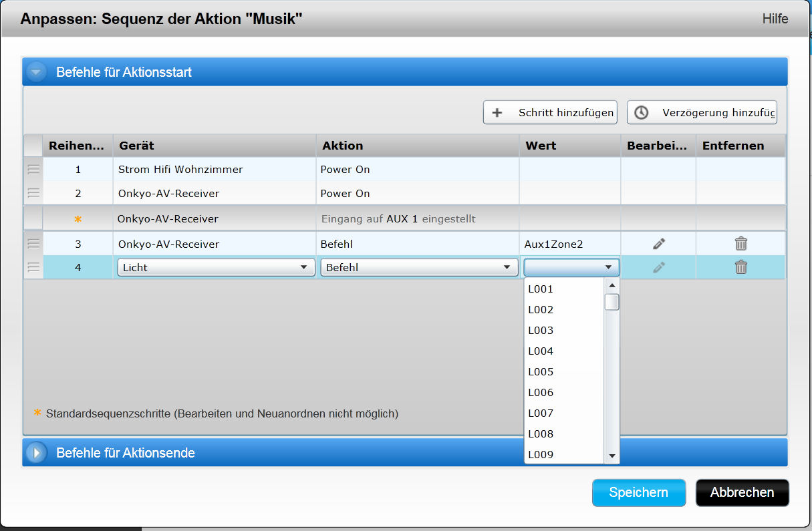Save the sequence with Speichern
812x531 pixels.
pos(638,493)
